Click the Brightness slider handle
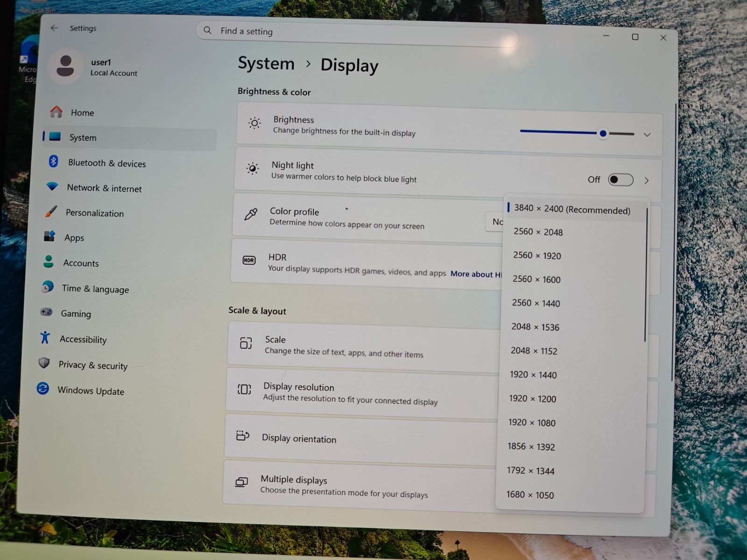 [603, 133]
